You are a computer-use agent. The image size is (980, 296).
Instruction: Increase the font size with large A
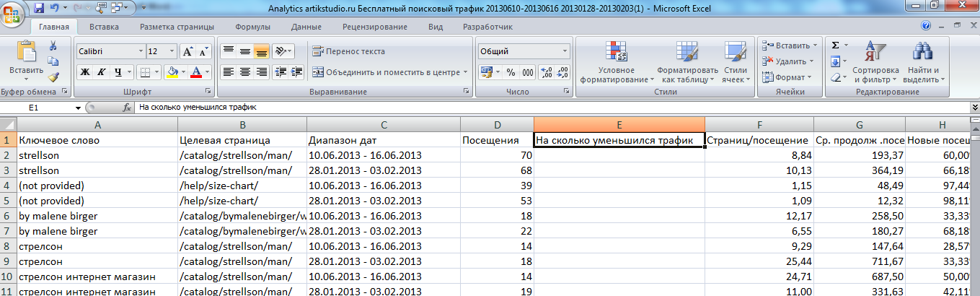(x=187, y=52)
